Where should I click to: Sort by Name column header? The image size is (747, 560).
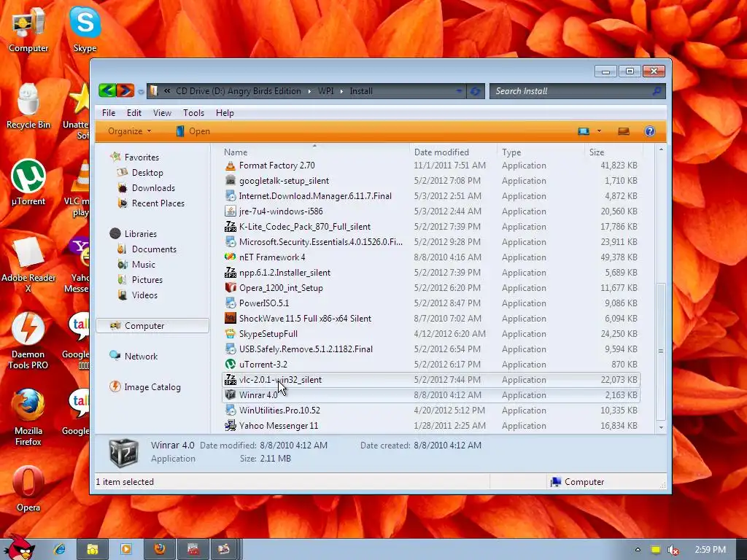(x=236, y=152)
